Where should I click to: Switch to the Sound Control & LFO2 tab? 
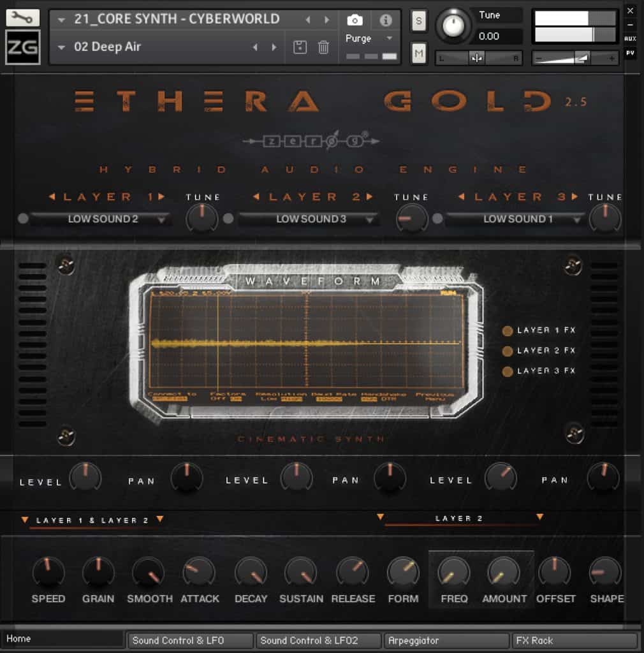point(318,640)
